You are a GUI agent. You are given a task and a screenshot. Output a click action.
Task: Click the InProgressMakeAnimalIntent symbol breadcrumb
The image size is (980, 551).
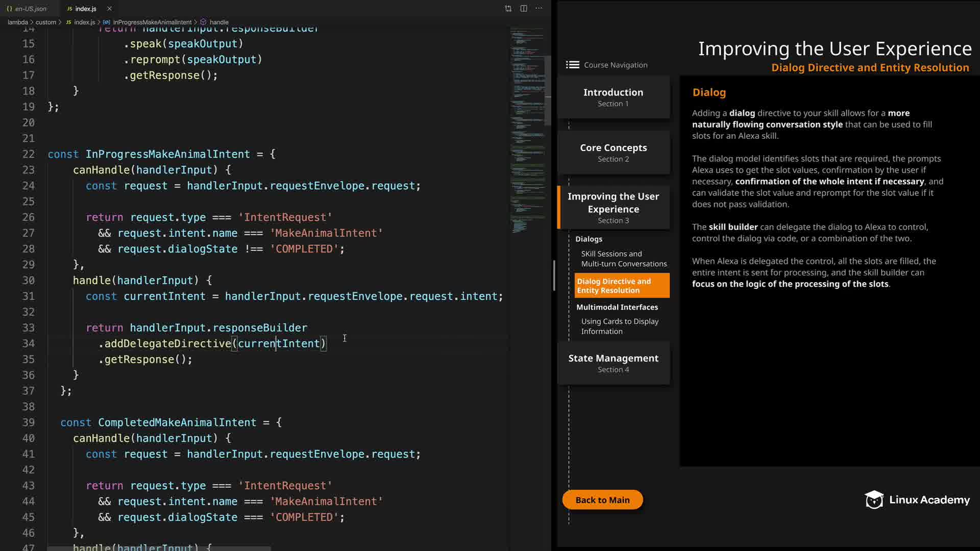click(x=152, y=22)
